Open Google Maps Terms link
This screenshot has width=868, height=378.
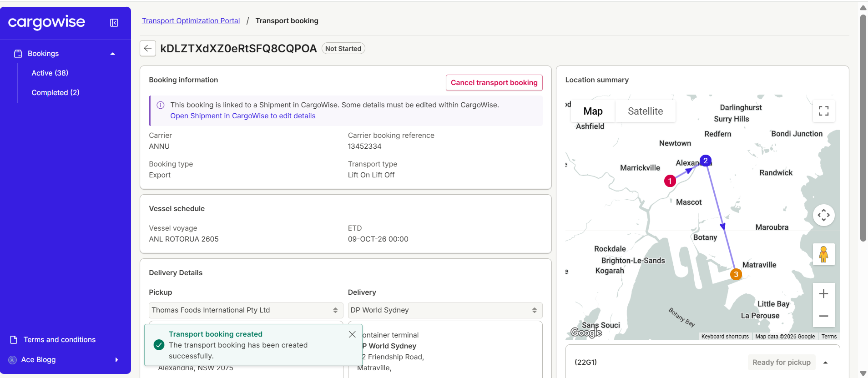[829, 337]
